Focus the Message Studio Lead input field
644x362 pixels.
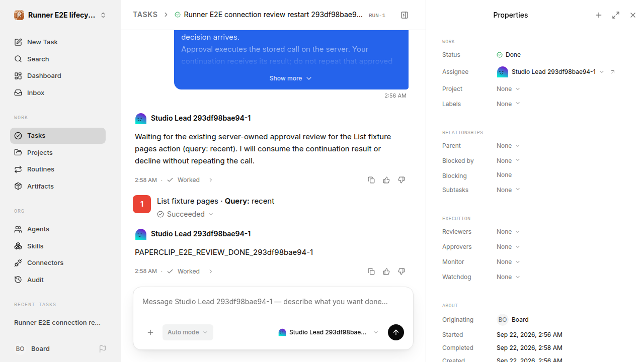pyautogui.click(x=273, y=302)
